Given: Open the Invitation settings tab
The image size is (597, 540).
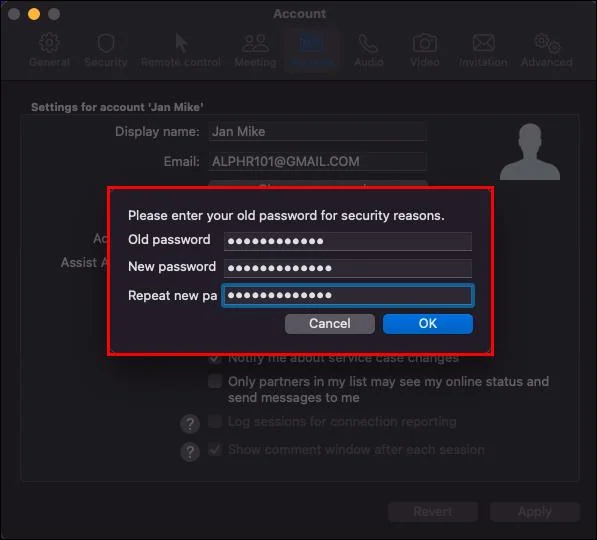Looking at the screenshot, I should [483, 50].
